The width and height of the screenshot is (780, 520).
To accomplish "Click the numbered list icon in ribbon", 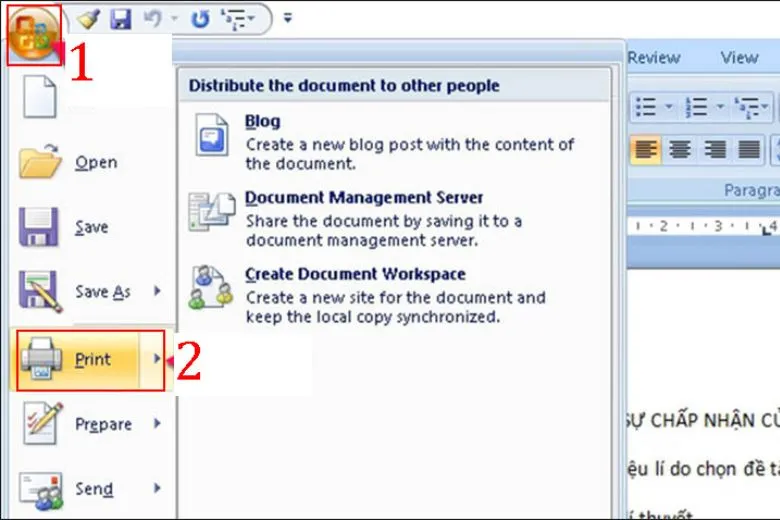I will 696,107.
